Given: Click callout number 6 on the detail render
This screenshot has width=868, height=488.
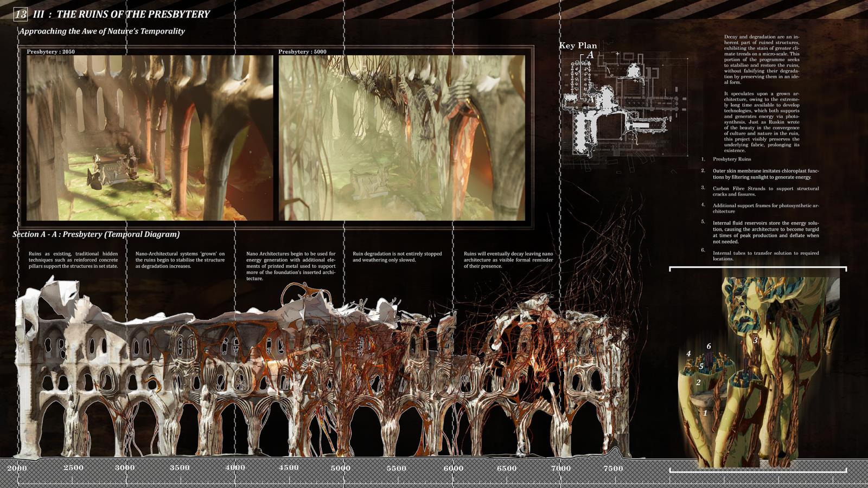Looking at the screenshot, I should (x=709, y=346).
